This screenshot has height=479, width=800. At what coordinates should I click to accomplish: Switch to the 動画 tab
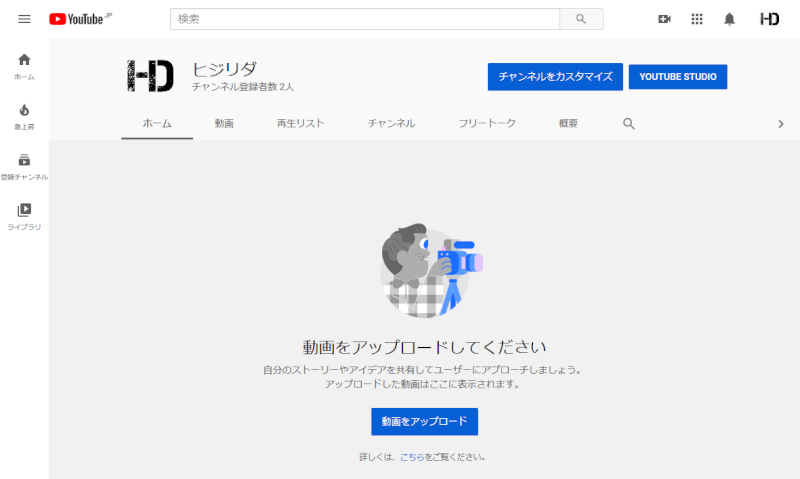(224, 123)
